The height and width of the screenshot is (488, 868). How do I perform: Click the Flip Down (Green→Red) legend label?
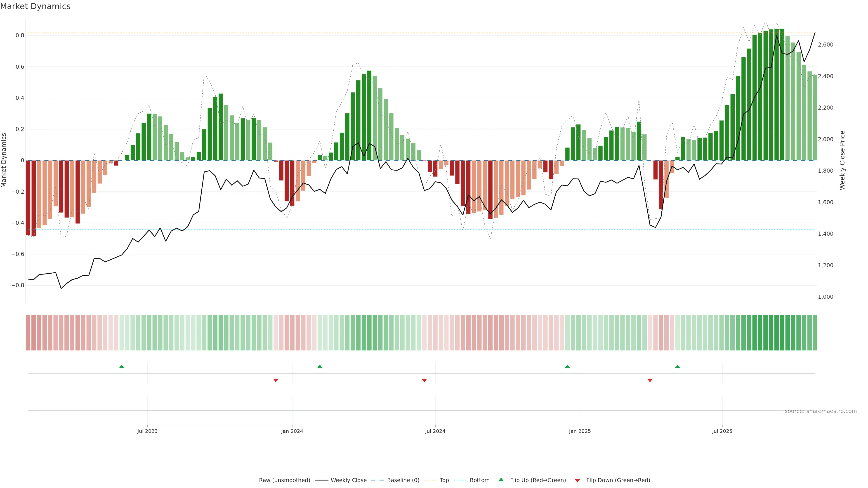pyautogui.click(x=618, y=480)
